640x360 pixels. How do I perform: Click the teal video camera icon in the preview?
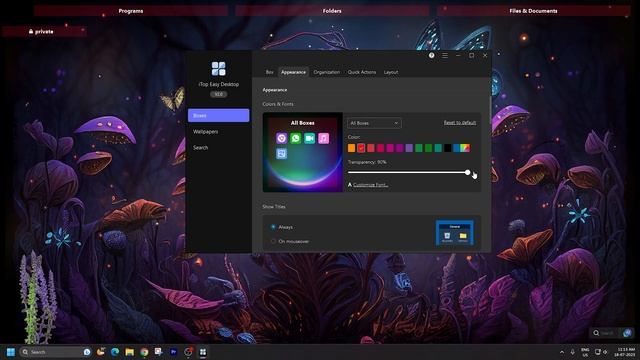[309, 138]
